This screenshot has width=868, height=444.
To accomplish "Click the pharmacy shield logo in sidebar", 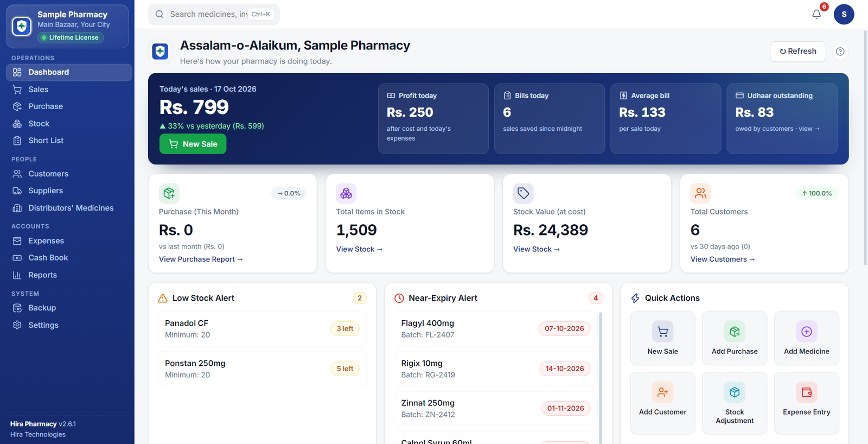I will (x=22, y=26).
